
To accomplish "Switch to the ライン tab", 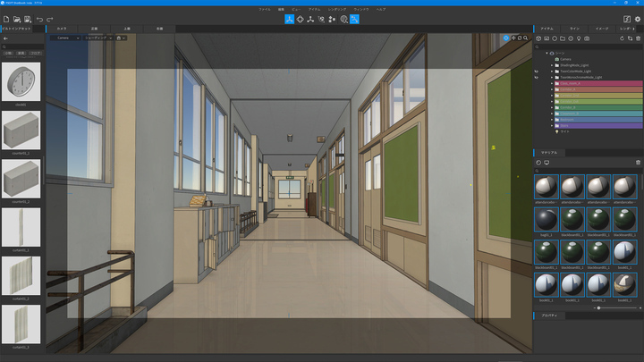I will click(x=575, y=29).
